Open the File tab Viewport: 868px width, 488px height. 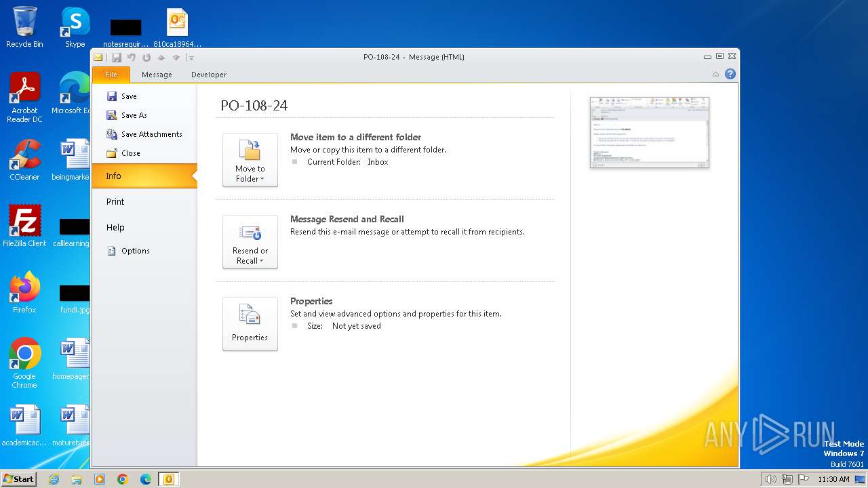[x=111, y=75]
